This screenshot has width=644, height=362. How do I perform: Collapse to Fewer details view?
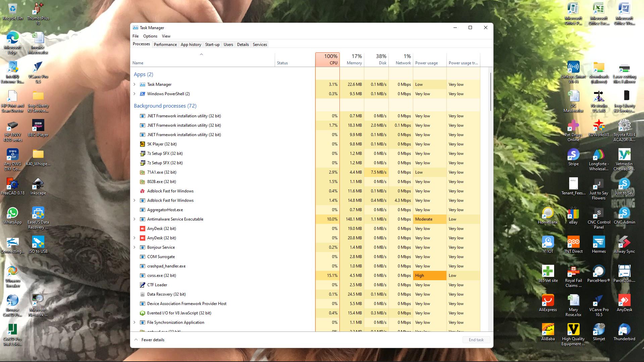(149, 340)
